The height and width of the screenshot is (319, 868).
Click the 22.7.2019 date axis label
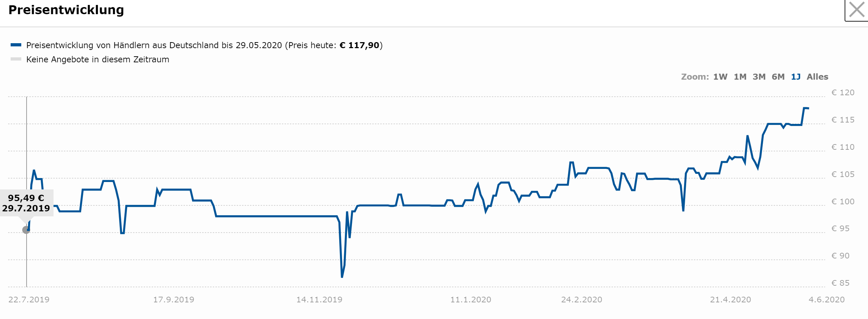click(29, 300)
